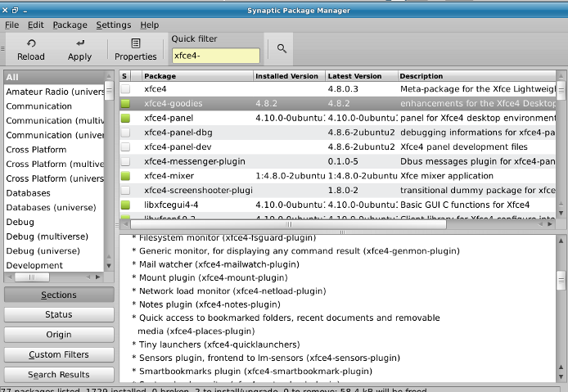Open the Settings menu
This screenshot has width=568, height=392.
coord(114,25)
